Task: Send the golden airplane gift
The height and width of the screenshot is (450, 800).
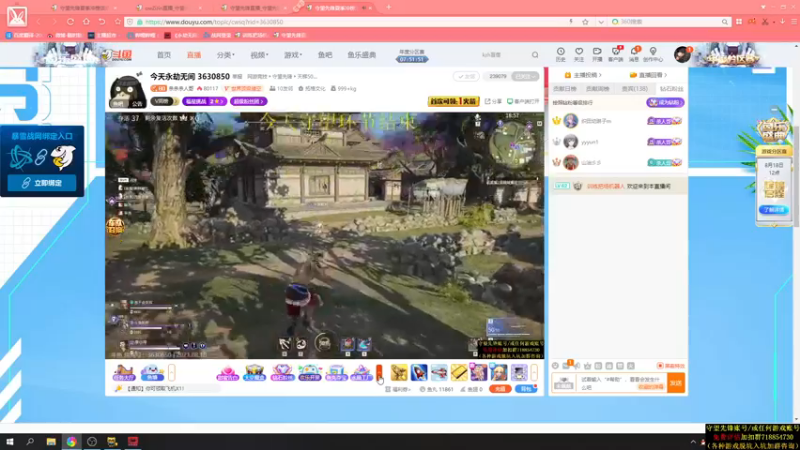Action: pos(399,372)
